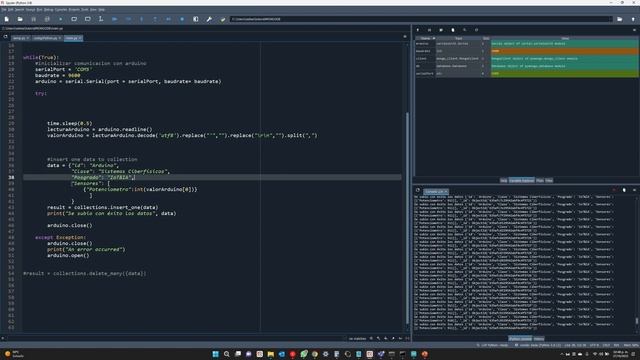
Task: Select the baudrate variable row
Action: (x=527, y=51)
